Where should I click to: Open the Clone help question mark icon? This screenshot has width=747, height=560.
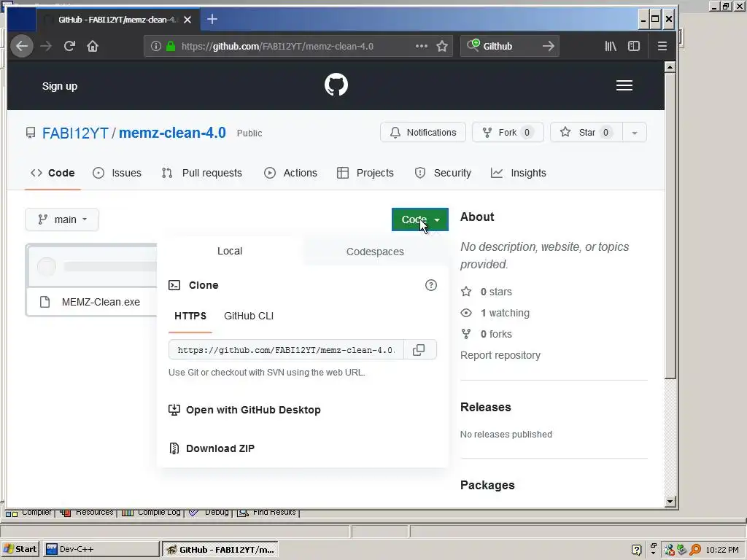point(430,285)
